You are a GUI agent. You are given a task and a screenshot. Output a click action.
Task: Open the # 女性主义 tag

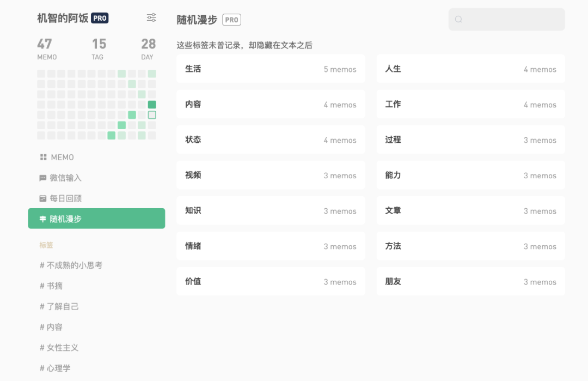59,348
